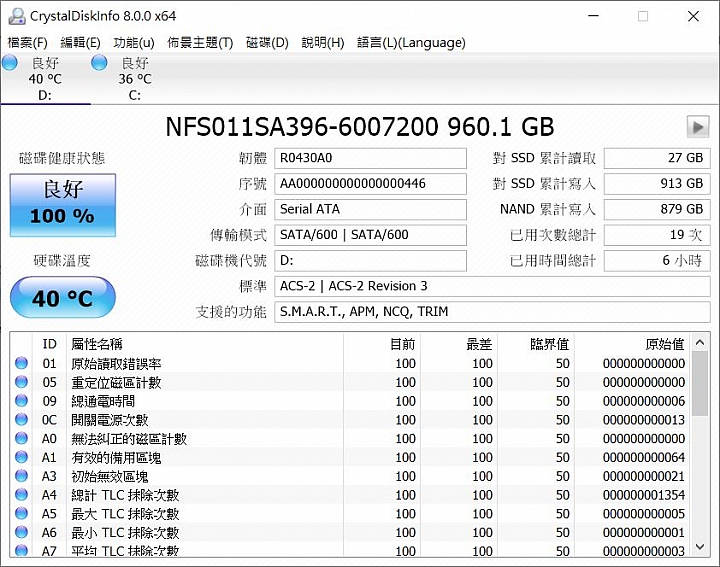
Task: Switch to the C: drive 36 °C tab
Action: point(135,79)
